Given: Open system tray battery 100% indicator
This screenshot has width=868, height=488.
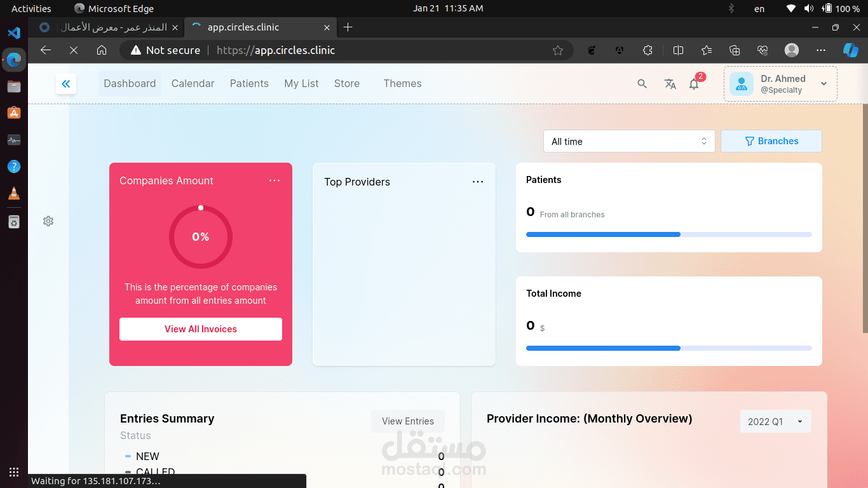Looking at the screenshot, I should (841, 9).
